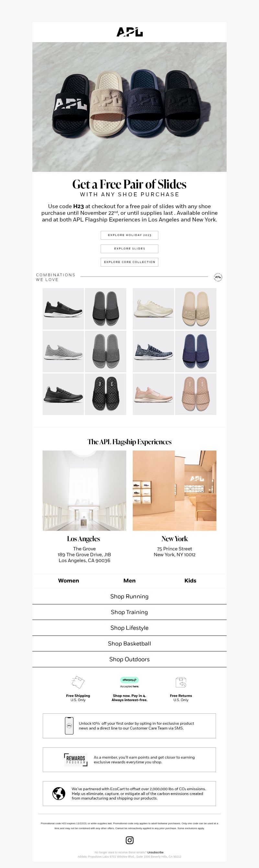Click the Unsubscribe link

[x=155, y=852]
